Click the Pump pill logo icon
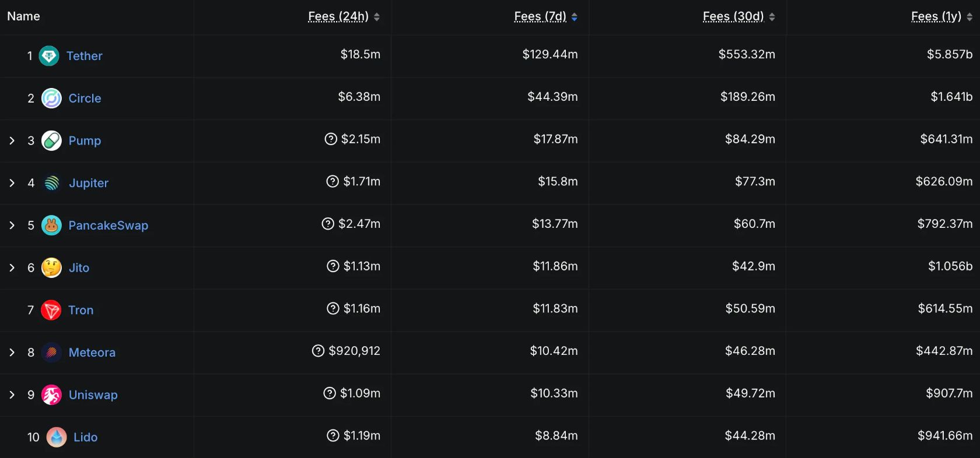The image size is (980, 458). coord(51,140)
